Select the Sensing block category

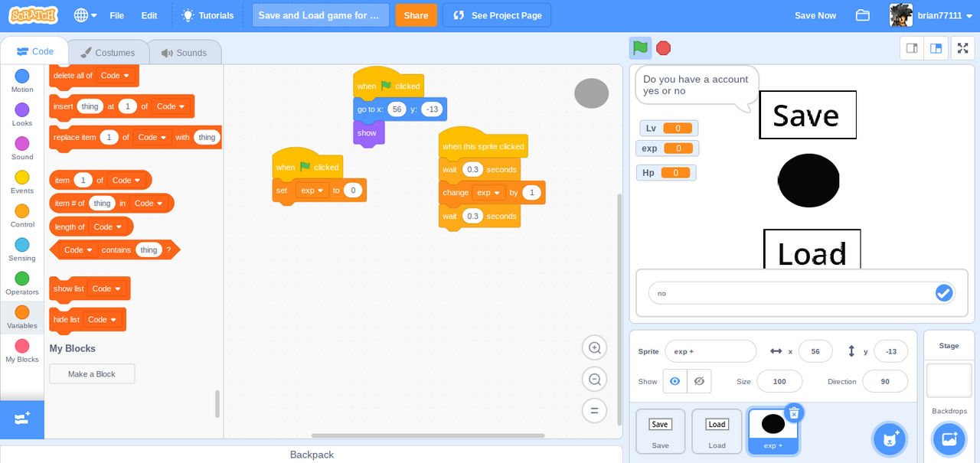tap(22, 249)
